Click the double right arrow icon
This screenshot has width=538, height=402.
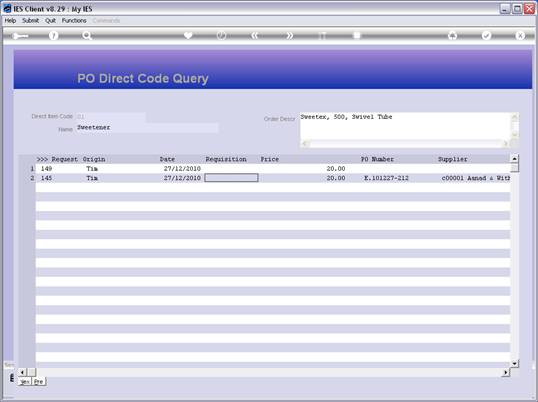point(290,35)
